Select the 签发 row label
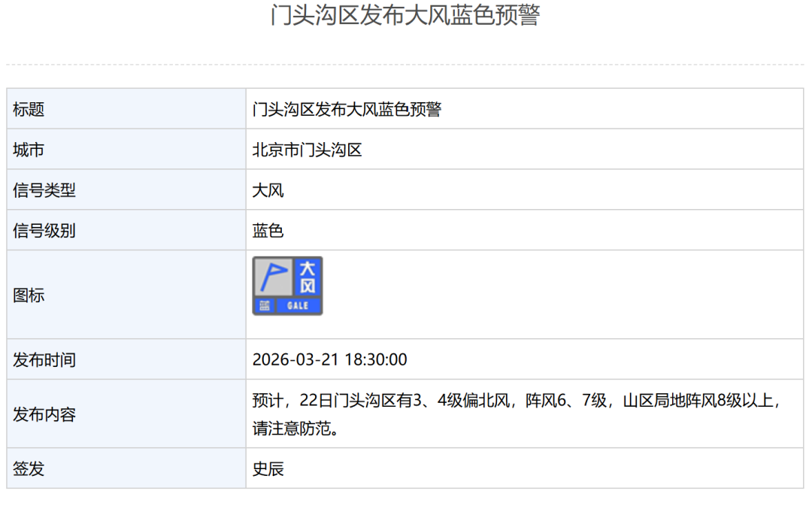812x527 pixels. pos(29,469)
